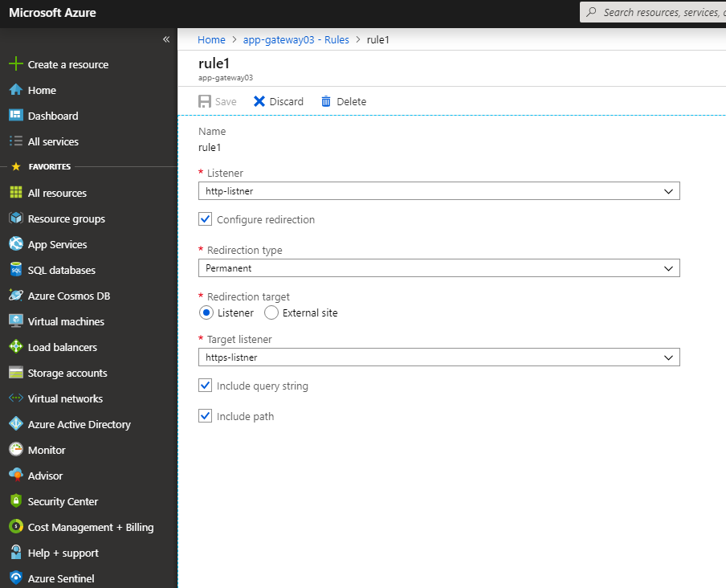
Task: Open the Azure Cosmos DB icon in the sidebar
Action: [16, 296]
